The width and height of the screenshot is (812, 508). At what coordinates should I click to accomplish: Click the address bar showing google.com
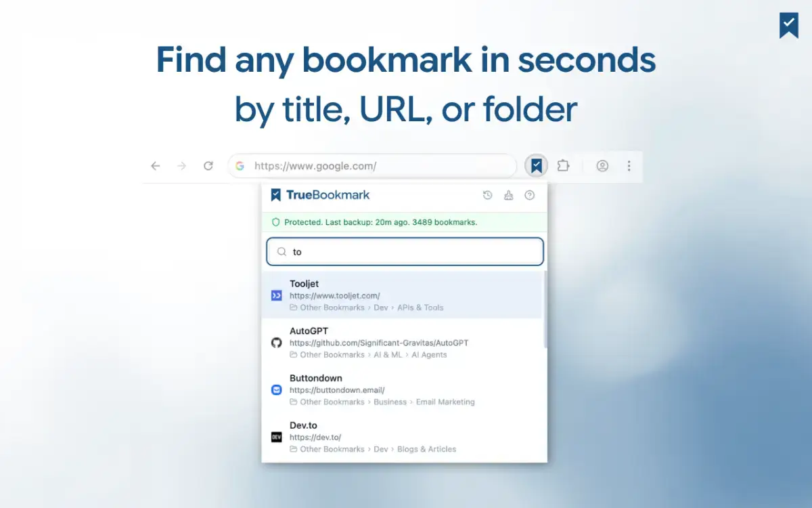coord(372,166)
